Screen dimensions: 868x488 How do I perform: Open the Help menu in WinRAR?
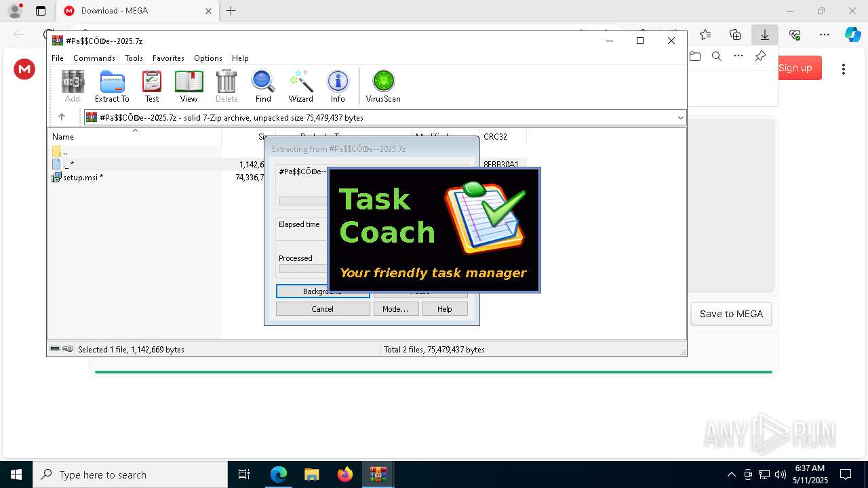click(240, 58)
